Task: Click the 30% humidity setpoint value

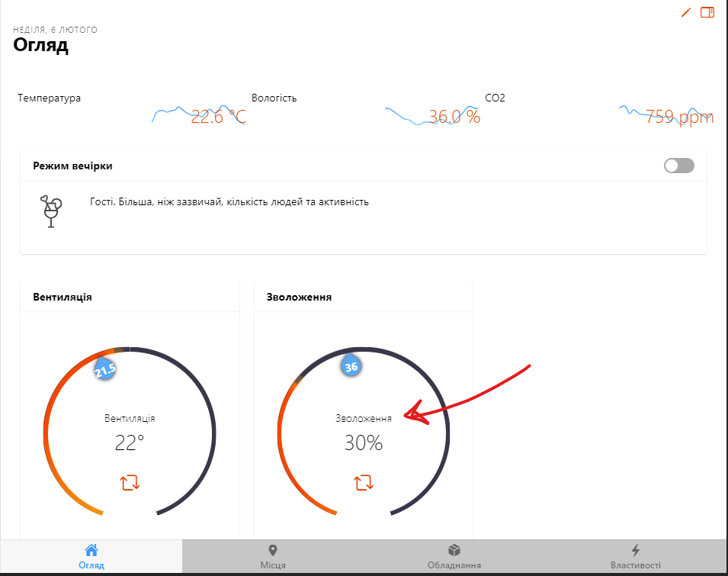Action: coord(364,442)
